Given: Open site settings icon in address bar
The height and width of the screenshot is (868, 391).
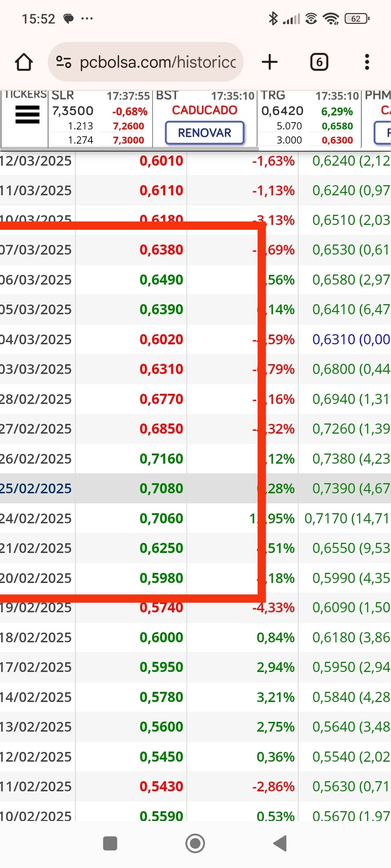Looking at the screenshot, I should pyautogui.click(x=64, y=62).
